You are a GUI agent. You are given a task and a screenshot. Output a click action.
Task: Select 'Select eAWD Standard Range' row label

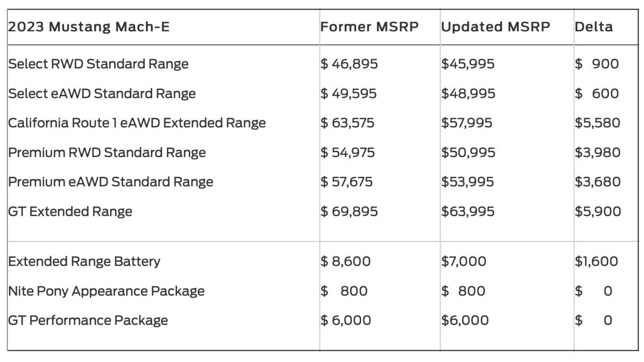tap(102, 94)
